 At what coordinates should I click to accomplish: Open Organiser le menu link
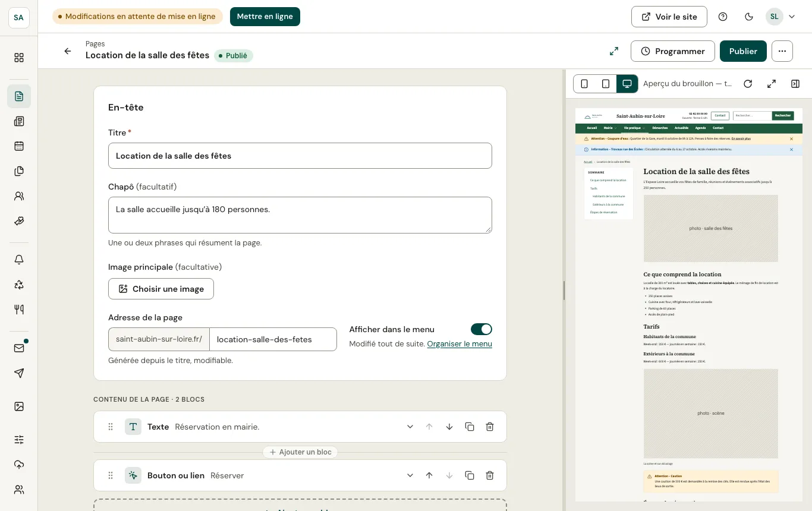[x=459, y=343]
